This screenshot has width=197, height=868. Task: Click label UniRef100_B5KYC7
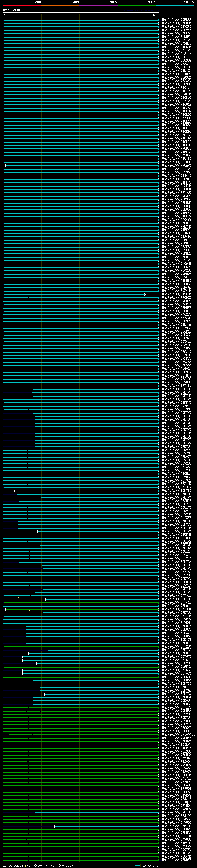pyautogui.click(x=177, y=525)
